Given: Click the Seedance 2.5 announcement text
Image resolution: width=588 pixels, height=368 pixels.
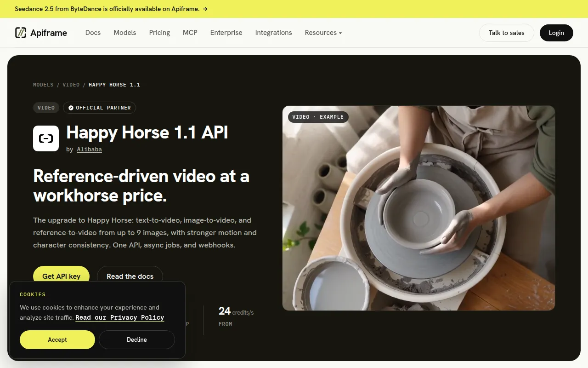Looking at the screenshot, I should (x=107, y=9).
